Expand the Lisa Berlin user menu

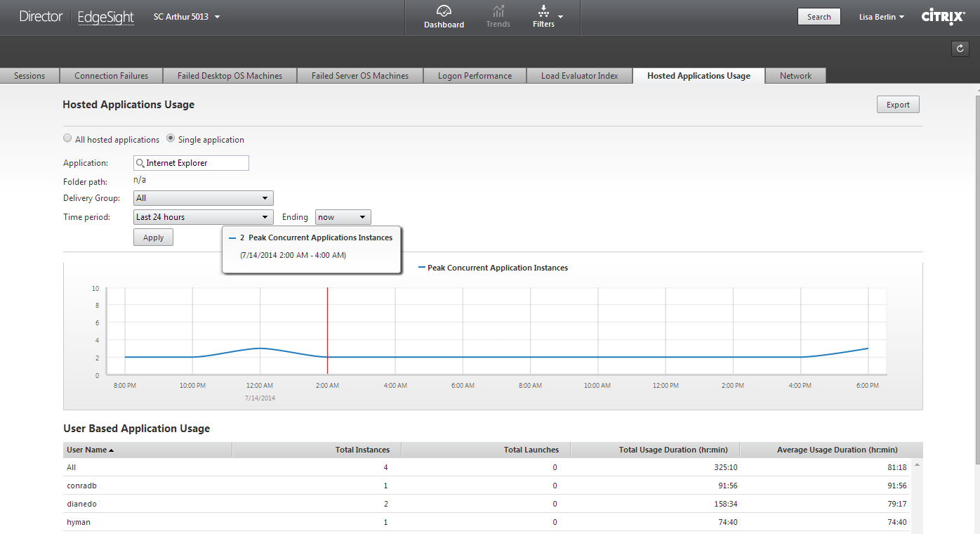click(x=881, y=17)
